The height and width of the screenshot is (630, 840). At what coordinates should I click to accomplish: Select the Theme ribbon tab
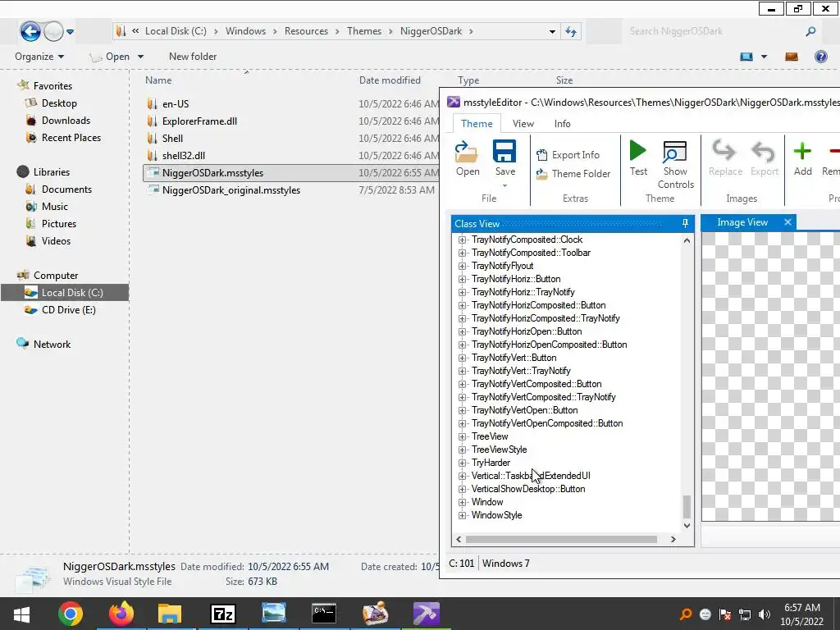click(x=477, y=124)
